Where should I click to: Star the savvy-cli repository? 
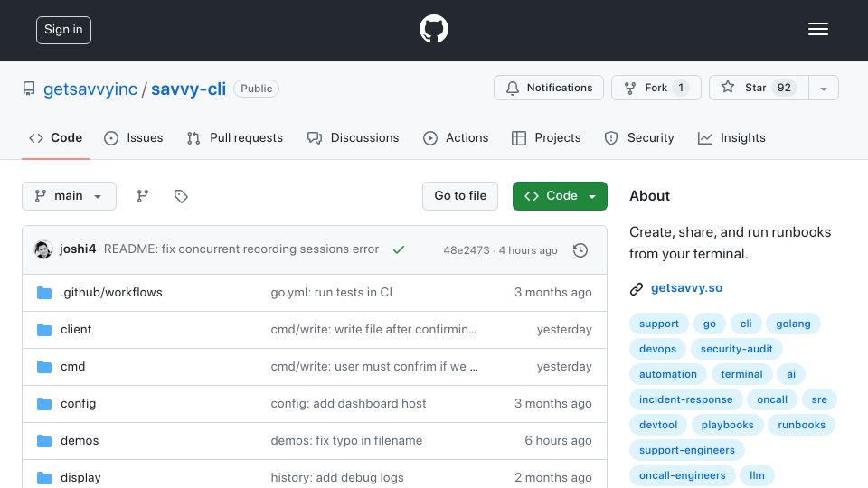coord(759,88)
